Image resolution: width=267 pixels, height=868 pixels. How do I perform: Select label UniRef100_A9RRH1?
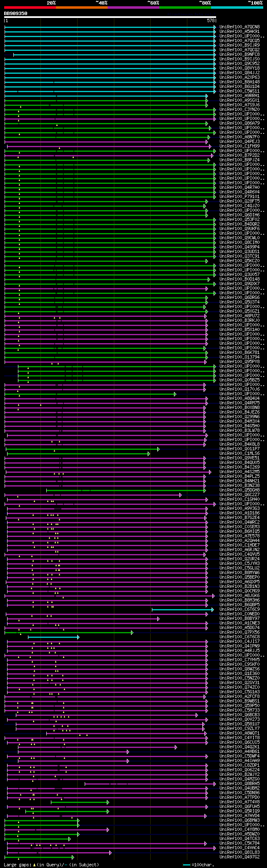tap(239, 96)
